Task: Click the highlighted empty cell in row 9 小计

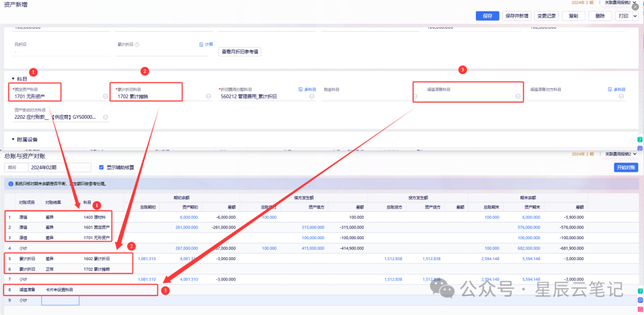Action: click(x=60, y=300)
